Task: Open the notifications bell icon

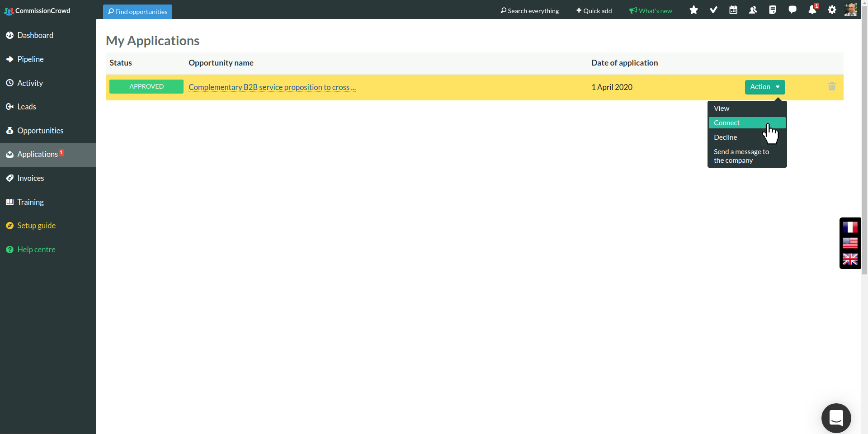Action: [x=812, y=10]
